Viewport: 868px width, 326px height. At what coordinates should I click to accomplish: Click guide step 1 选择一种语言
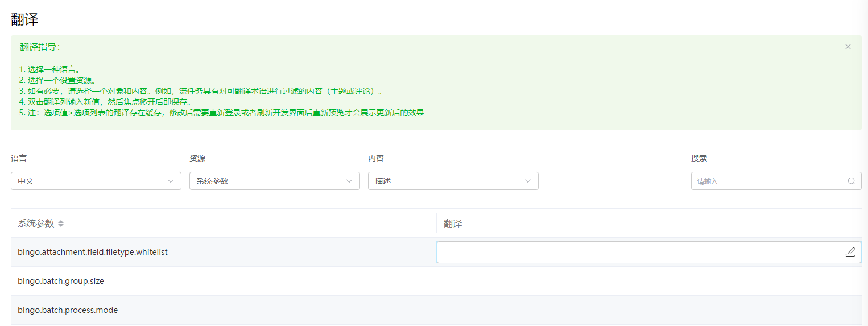pyautogui.click(x=50, y=69)
